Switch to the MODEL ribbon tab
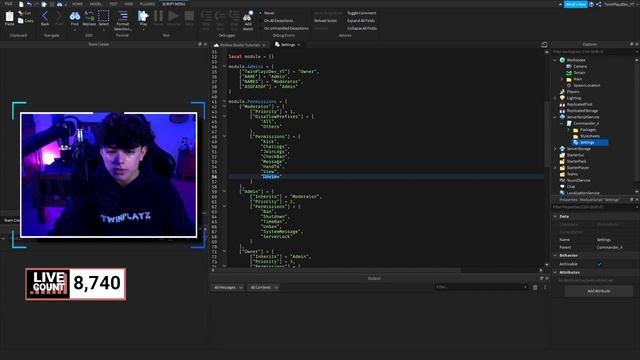 [x=96, y=4]
